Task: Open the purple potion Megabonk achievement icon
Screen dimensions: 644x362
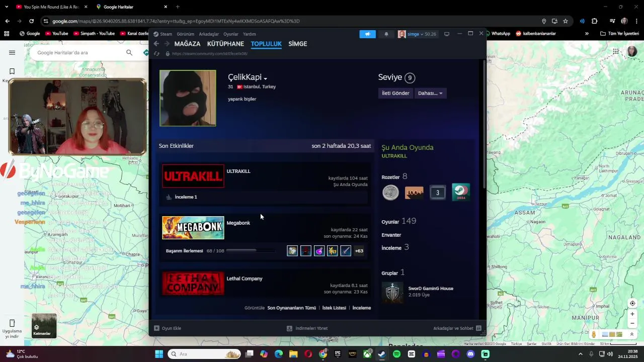Action: [x=319, y=251]
